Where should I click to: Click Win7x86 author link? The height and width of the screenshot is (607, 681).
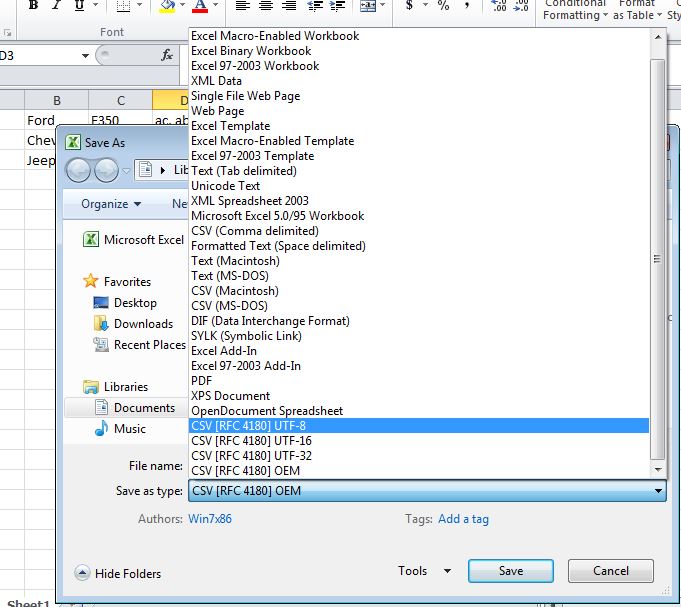210,519
